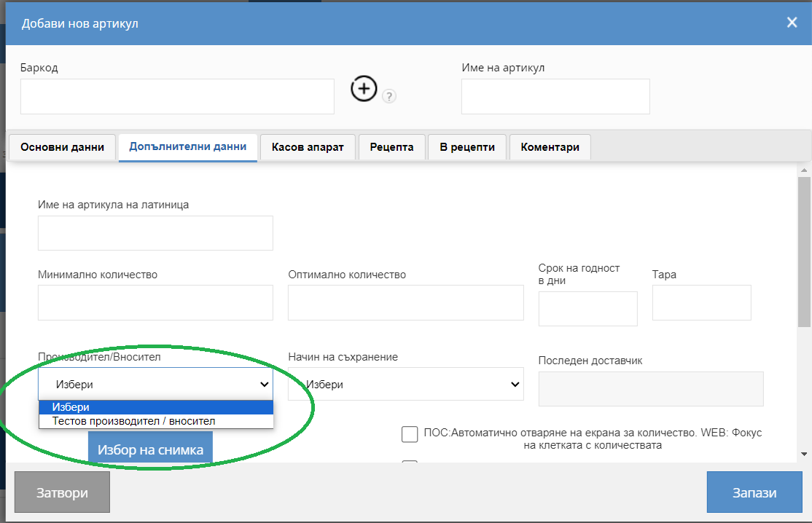812x523 pixels.
Task: Show the Коментари tab
Action: click(x=550, y=147)
